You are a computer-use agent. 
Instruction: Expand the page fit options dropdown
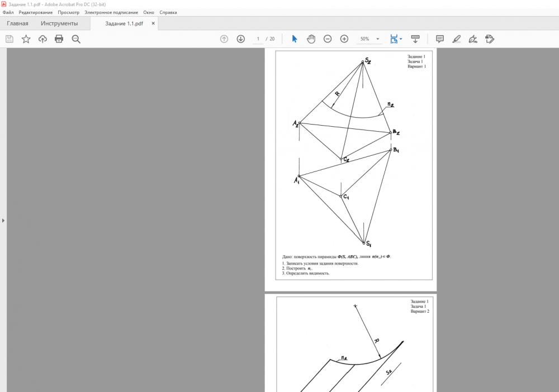pyautogui.click(x=401, y=39)
